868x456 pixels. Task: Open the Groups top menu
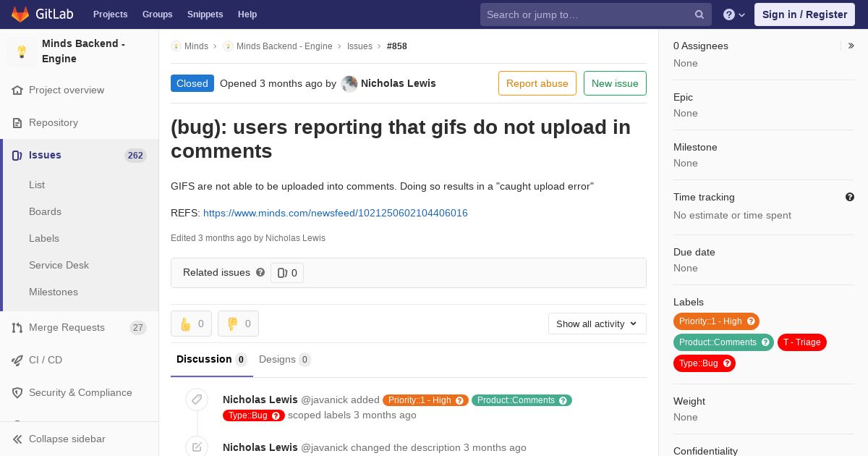(158, 14)
